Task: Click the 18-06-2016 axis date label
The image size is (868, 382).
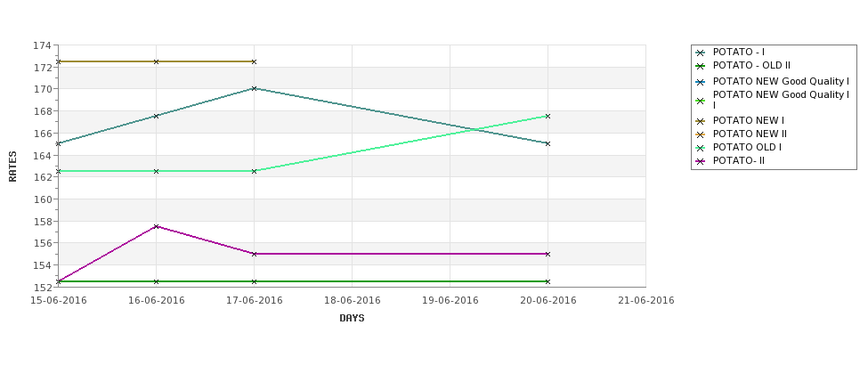Action: coord(352,301)
